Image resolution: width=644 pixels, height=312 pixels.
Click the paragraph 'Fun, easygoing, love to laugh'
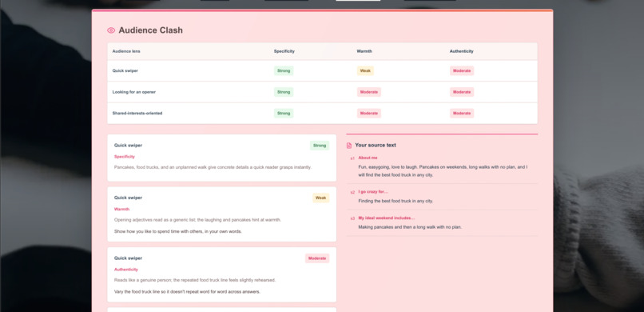(443, 171)
